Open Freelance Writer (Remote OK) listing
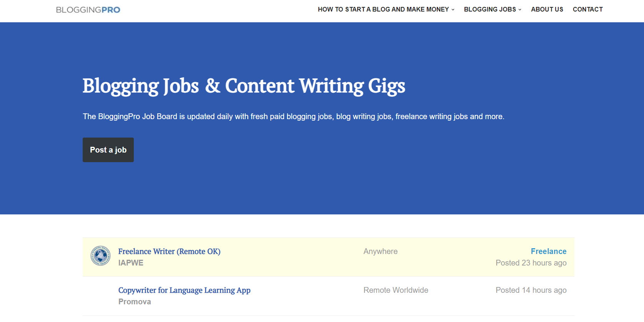This screenshot has height=322, width=644. (x=169, y=251)
